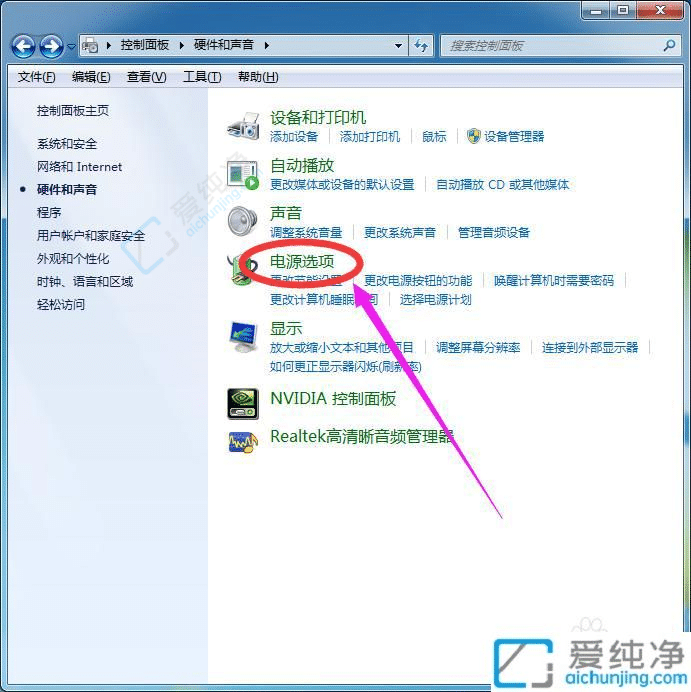Image resolution: width=691 pixels, height=692 pixels.
Task: Click 硬件和声音 in the address breadcrumb
Action: point(224,45)
